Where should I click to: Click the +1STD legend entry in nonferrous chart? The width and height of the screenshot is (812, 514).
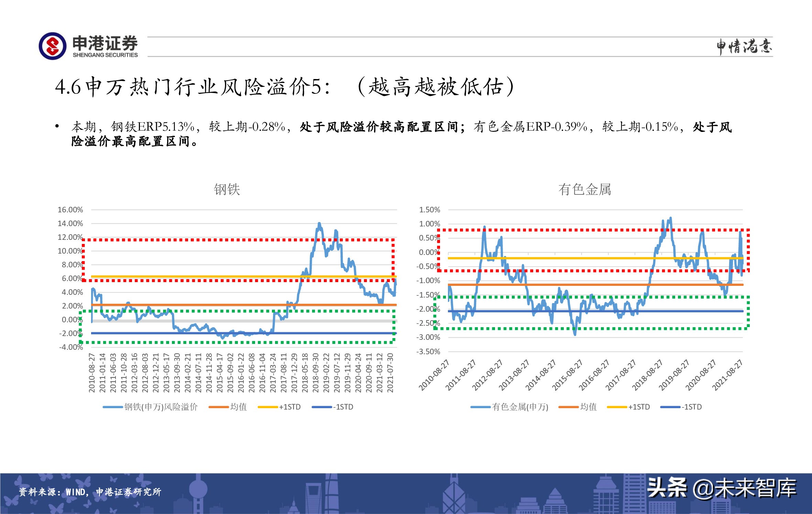tap(628, 407)
